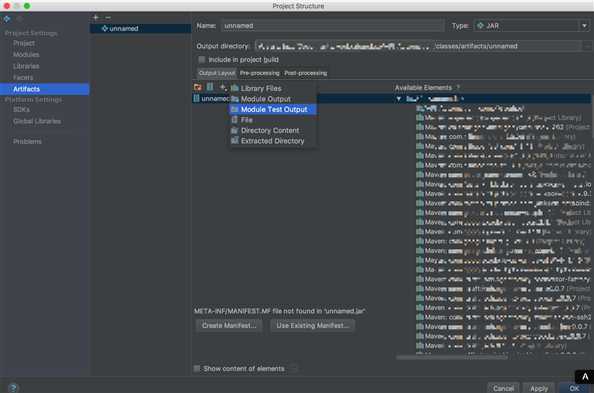Click the Output directory path field
This screenshot has height=393, width=594.
pos(419,46)
